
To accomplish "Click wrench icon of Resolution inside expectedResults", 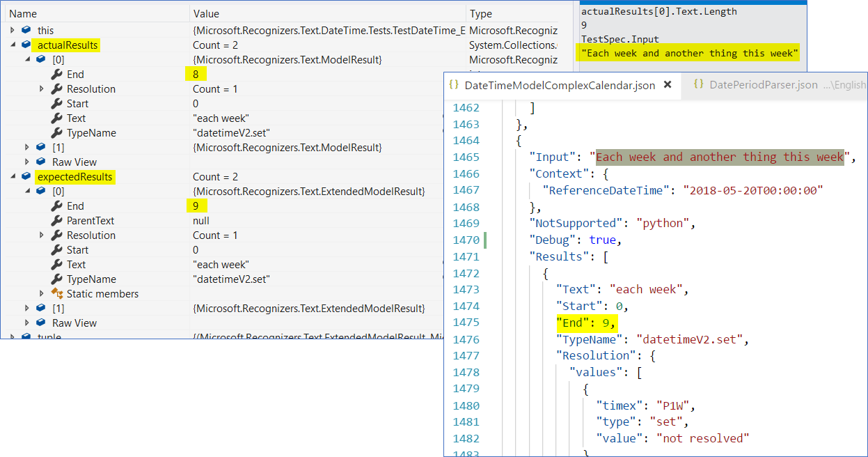I will coord(57,235).
